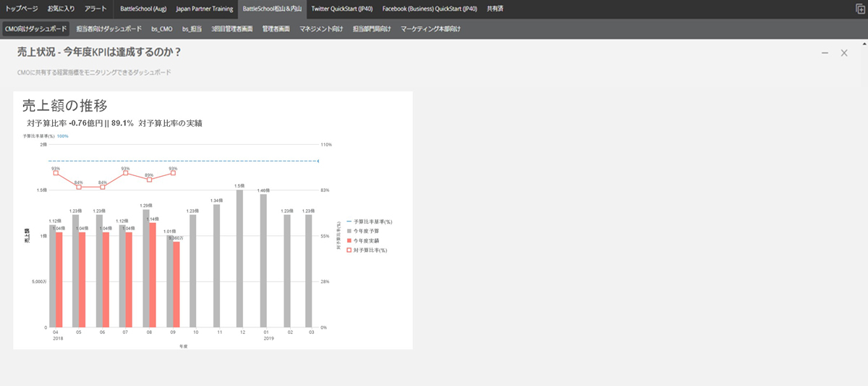The height and width of the screenshot is (386, 868).
Task: Switch to the BattleSchool (Aug) tab
Action: pyautogui.click(x=143, y=9)
